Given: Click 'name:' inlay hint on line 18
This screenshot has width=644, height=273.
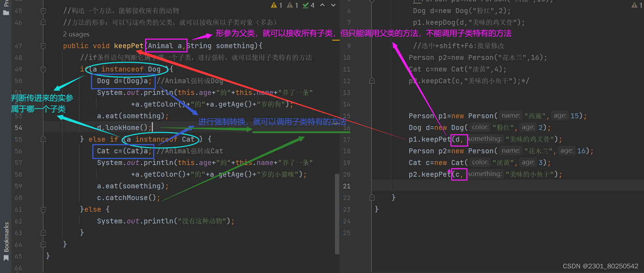Looking at the screenshot, I should click(511, 151).
